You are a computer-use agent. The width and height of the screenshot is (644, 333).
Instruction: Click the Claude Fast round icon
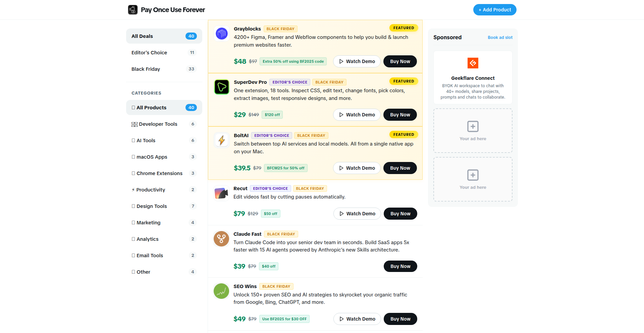click(221, 239)
